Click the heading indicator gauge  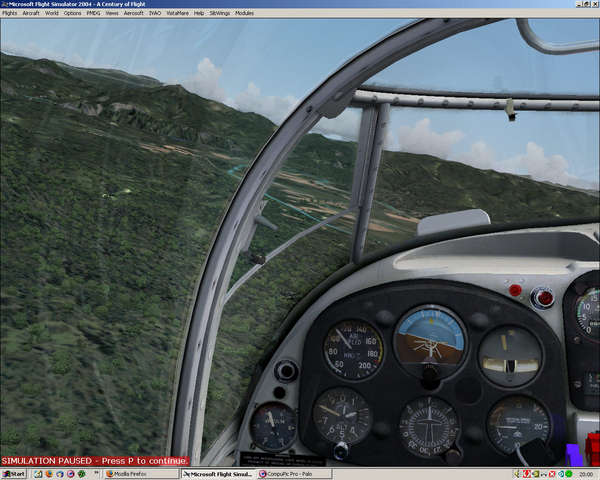click(429, 424)
